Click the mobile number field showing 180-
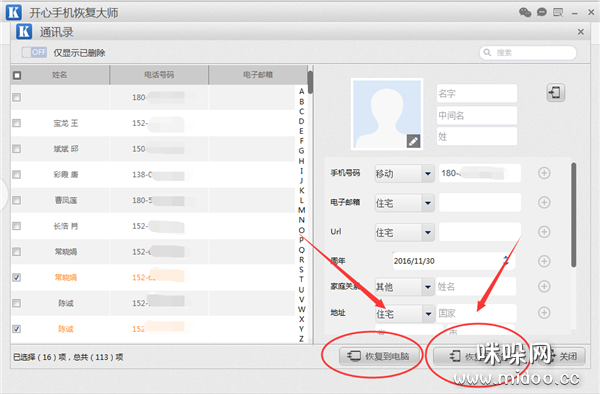 tap(480, 173)
